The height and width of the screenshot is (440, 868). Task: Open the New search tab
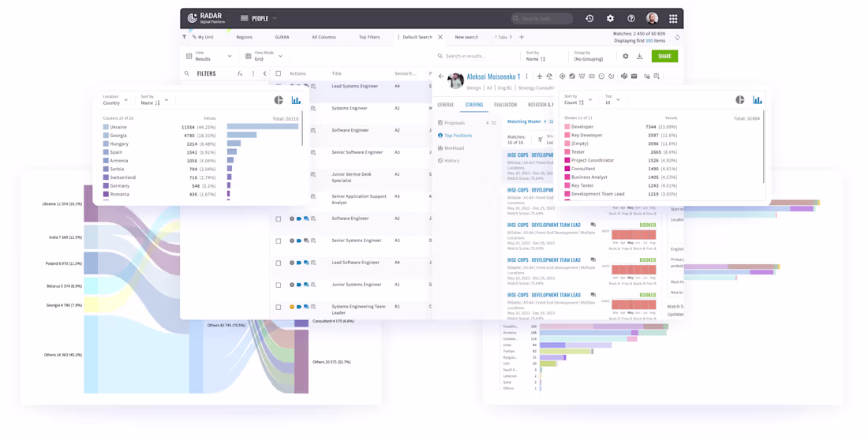click(466, 37)
